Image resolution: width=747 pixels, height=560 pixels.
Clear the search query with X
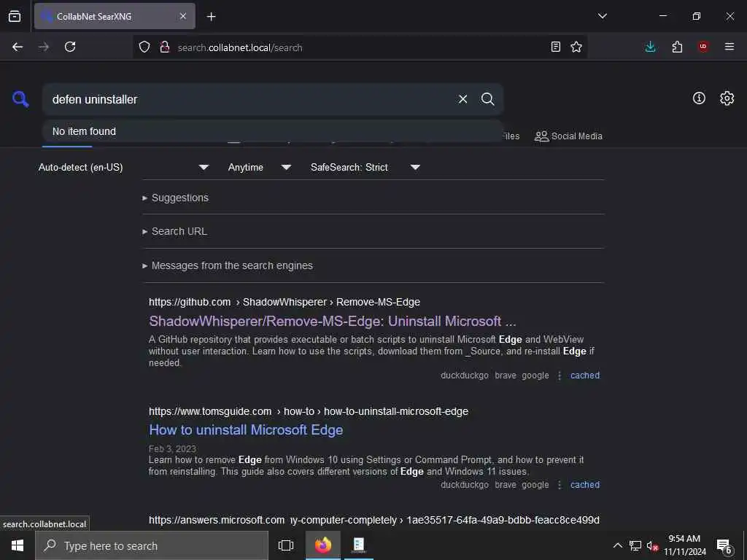coord(462,99)
